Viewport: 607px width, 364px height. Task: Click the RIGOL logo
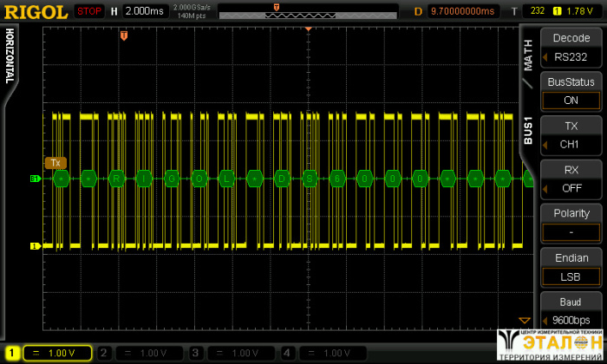(x=35, y=12)
